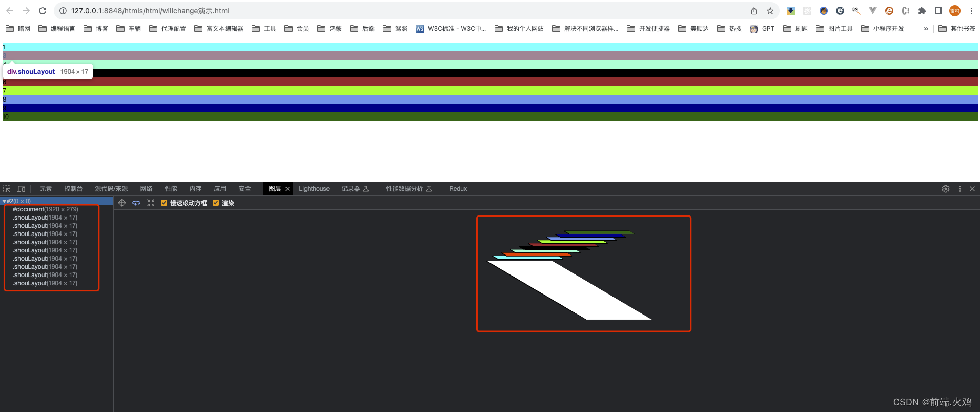Go forward with the forward arrow

coord(26,11)
